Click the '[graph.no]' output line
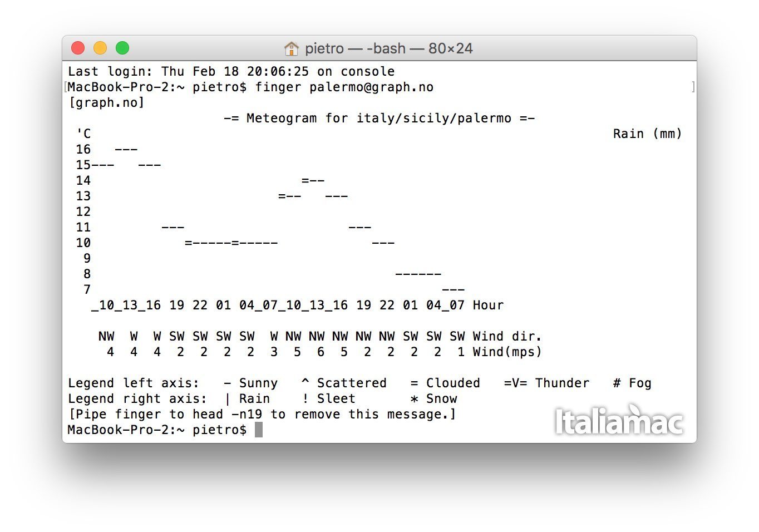This screenshot has width=759, height=532. pyautogui.click(x=106, y=103)
